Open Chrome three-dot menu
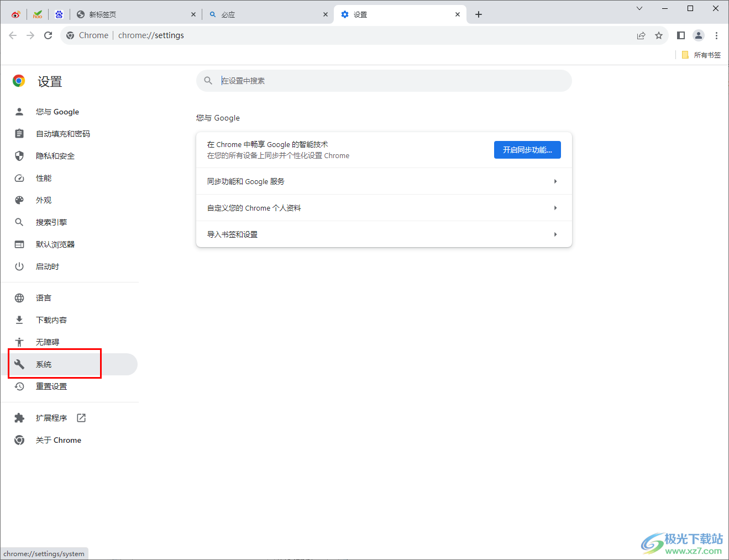The width and height of the screenshot is (729, 560). (716, 35)
